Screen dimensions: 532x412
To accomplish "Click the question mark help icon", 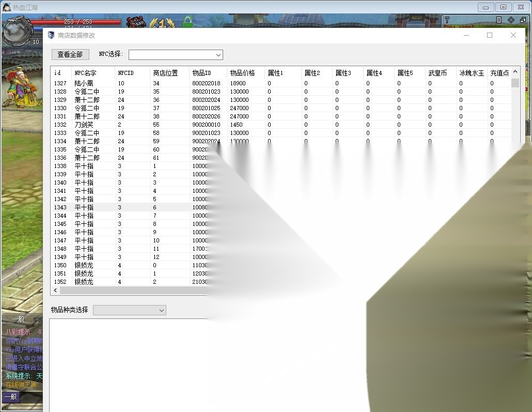I will [447, 20].
